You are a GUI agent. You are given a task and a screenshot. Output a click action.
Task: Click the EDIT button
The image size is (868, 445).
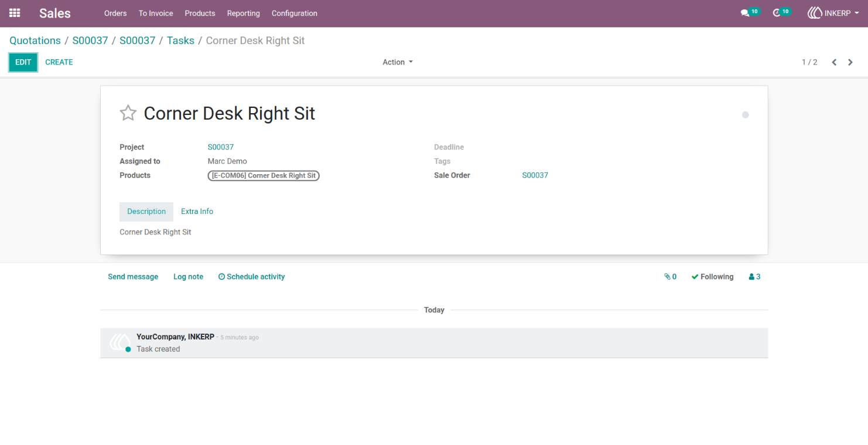23,62
